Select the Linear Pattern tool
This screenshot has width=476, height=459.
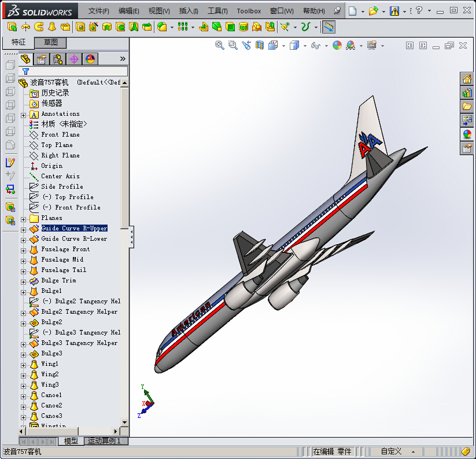[183, 27]
